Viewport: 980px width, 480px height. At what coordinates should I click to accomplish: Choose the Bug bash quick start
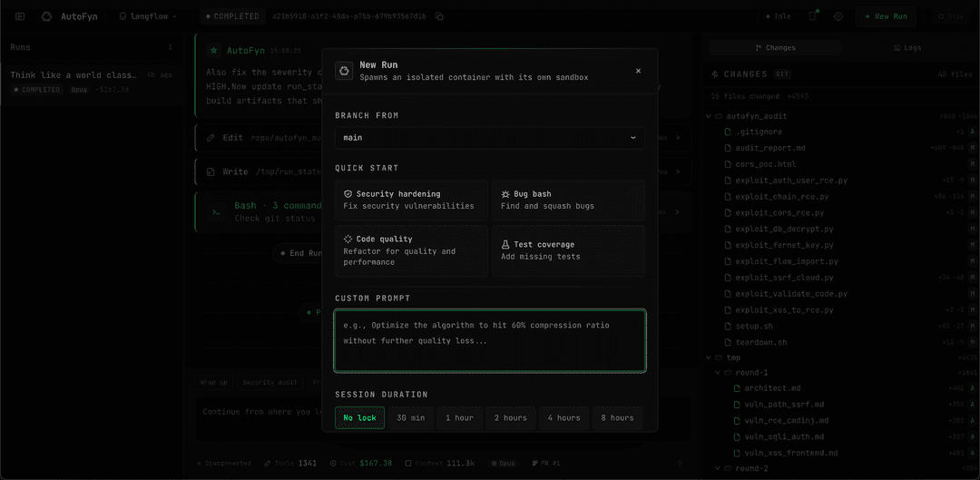569,200
